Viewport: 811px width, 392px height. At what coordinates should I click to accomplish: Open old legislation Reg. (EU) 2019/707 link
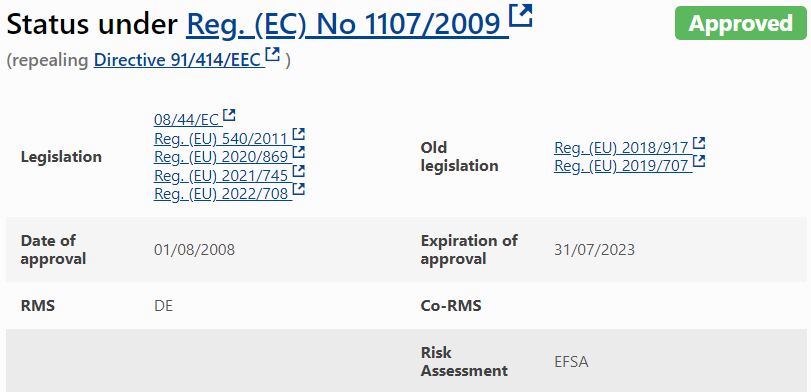[x=623, y=165]
